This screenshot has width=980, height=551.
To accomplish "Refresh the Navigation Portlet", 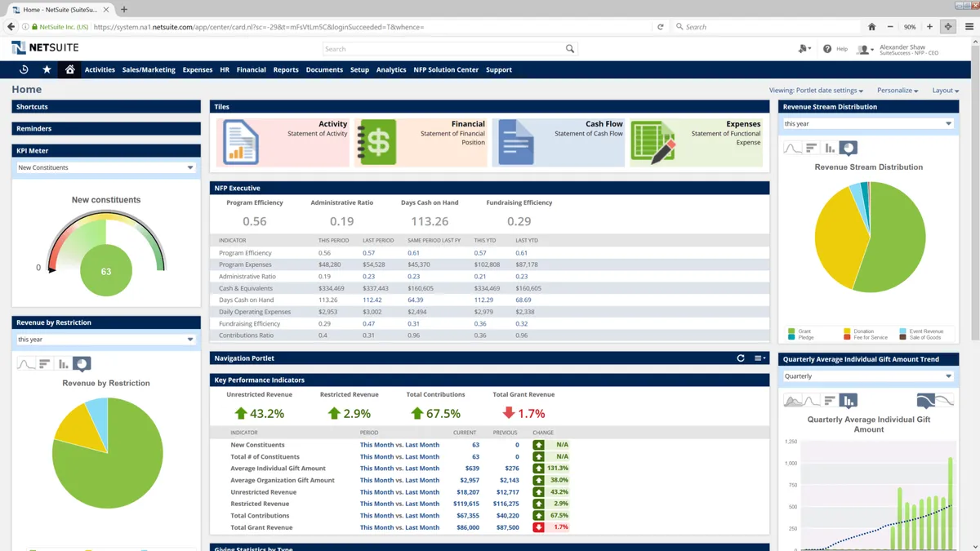I will click(741, 358).
